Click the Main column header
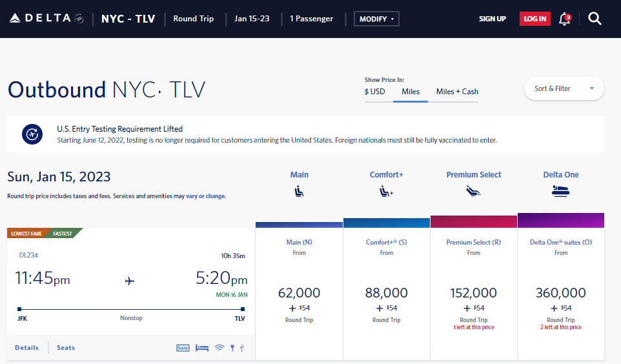621x364 pixels. 299,175
